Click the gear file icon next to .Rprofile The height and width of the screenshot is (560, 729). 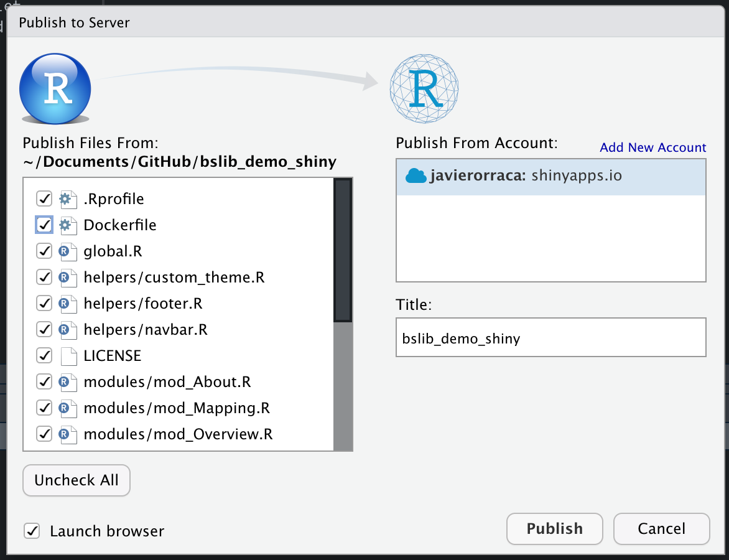click(x=68, y=199)
